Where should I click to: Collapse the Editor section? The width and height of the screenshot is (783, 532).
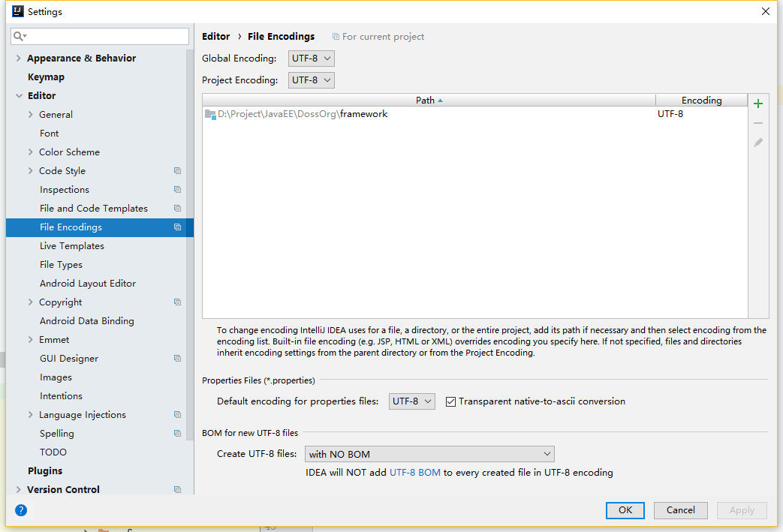click(x=19, y=96)
